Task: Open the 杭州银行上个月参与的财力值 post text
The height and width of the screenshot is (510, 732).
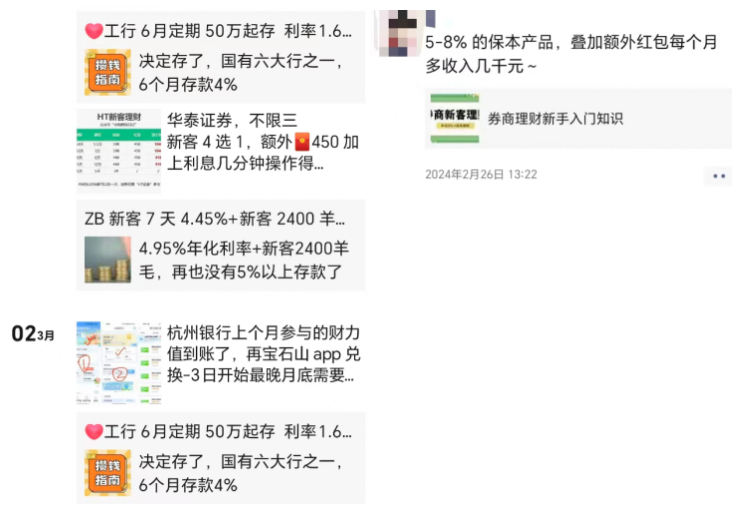Action: point(264,354)
